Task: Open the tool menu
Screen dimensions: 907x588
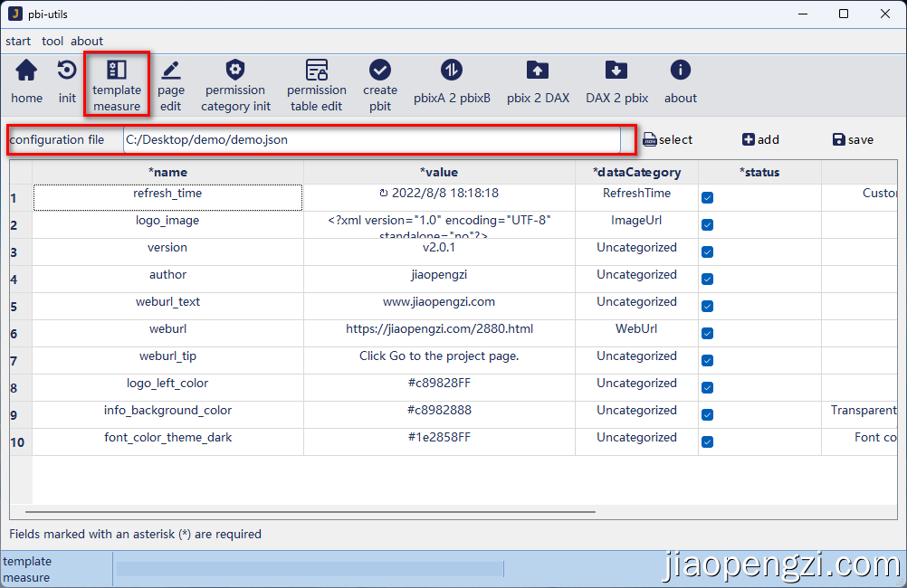Action: (x=53, y=41)
